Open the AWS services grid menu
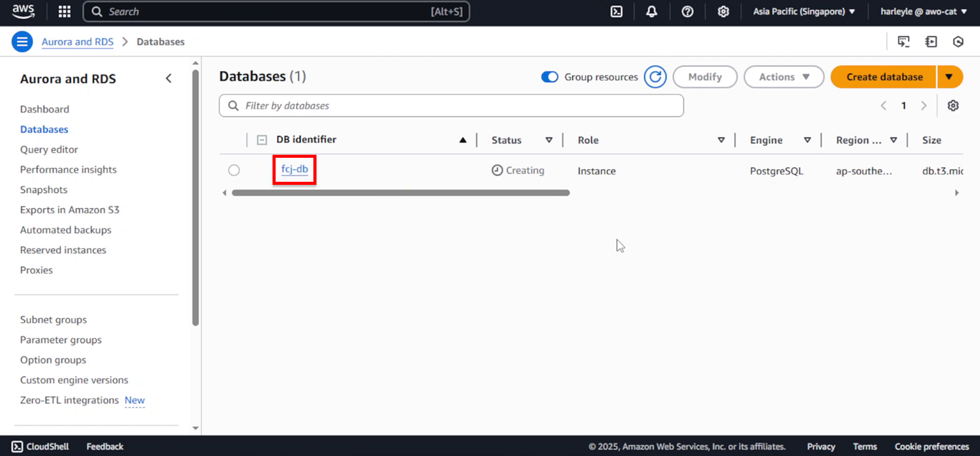 pos(64,11)
